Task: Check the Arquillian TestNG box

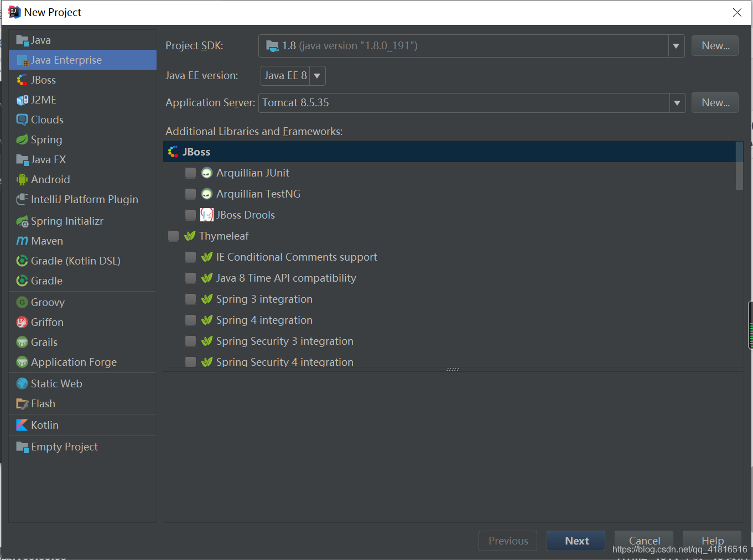Action: tap(190, 194)
